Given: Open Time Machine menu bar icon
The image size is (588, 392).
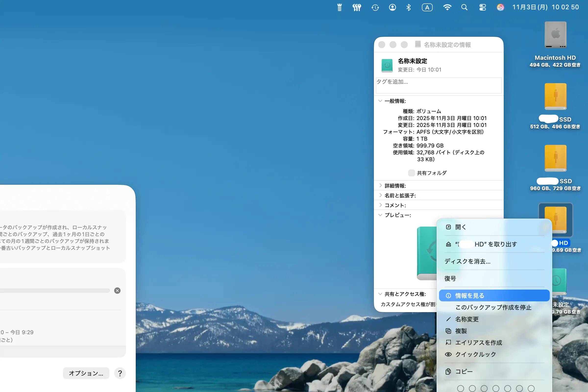Looking at the screenshot, I should [375, 8].
